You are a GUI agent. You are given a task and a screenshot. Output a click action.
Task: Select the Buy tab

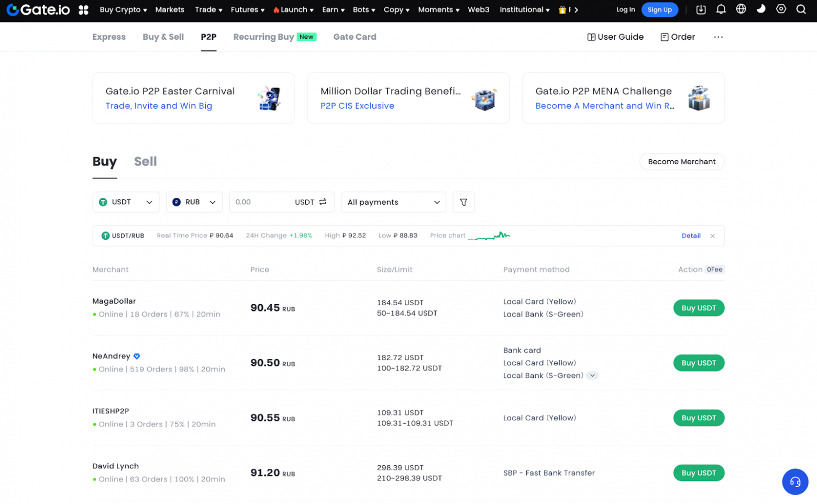pyautogui.click(x=105, y=162)
